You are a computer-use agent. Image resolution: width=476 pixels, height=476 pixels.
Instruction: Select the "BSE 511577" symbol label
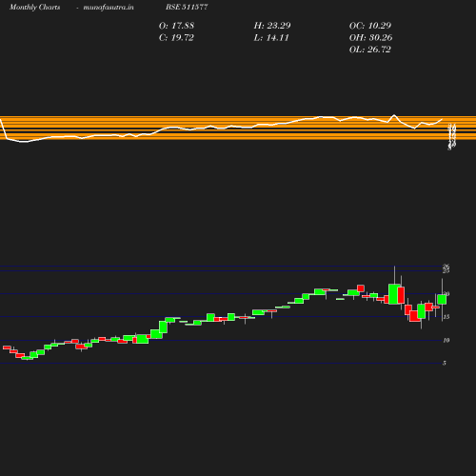coord(187,7)
